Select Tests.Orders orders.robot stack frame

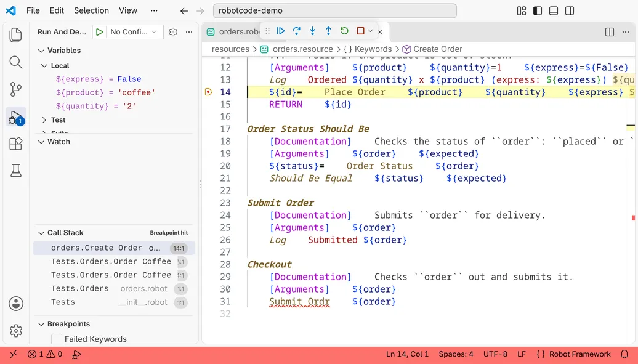pos(114,289)
